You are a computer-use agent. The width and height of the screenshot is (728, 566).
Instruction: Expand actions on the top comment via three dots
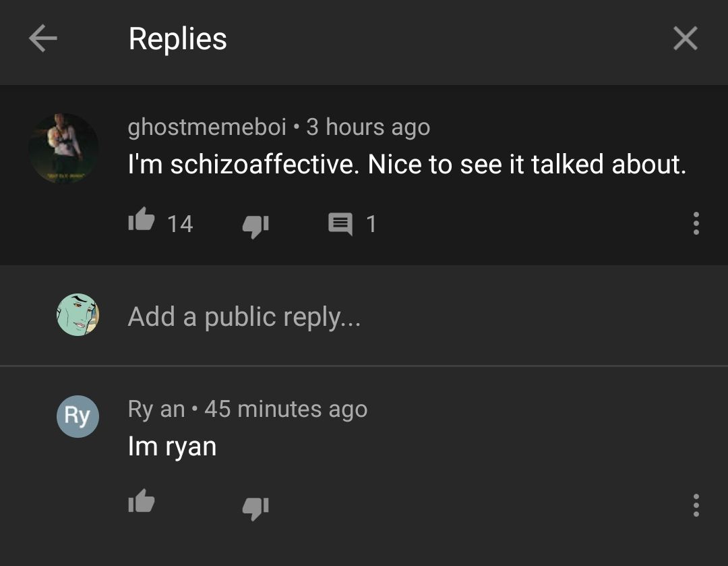[x=696, y=223]
